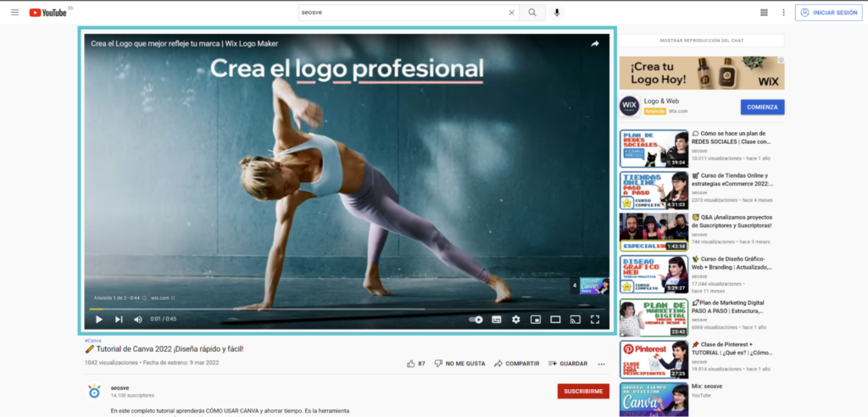
Task: Open the Mix: seosve playlist
Action: point(707,386)
